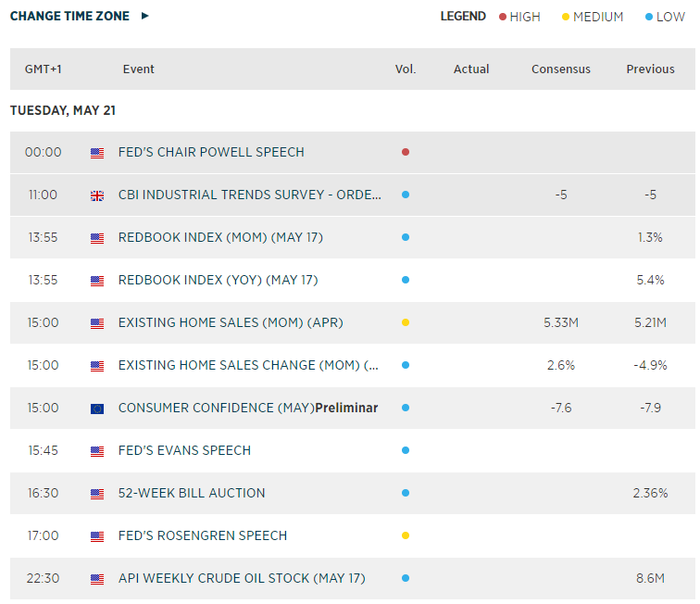Click the red High legend dot
The width and height of the screenshot is (700, 604).
coord(503,17)
